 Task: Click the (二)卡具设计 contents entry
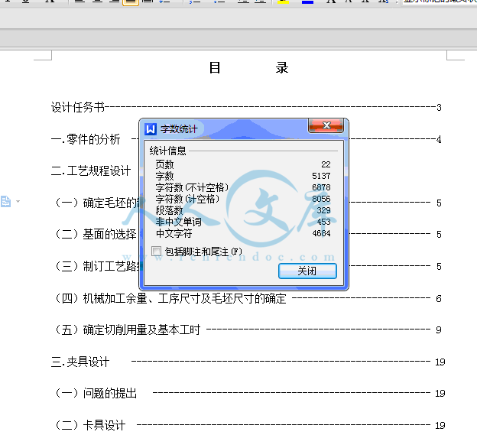pyautogui.click(x=90, y=425)
